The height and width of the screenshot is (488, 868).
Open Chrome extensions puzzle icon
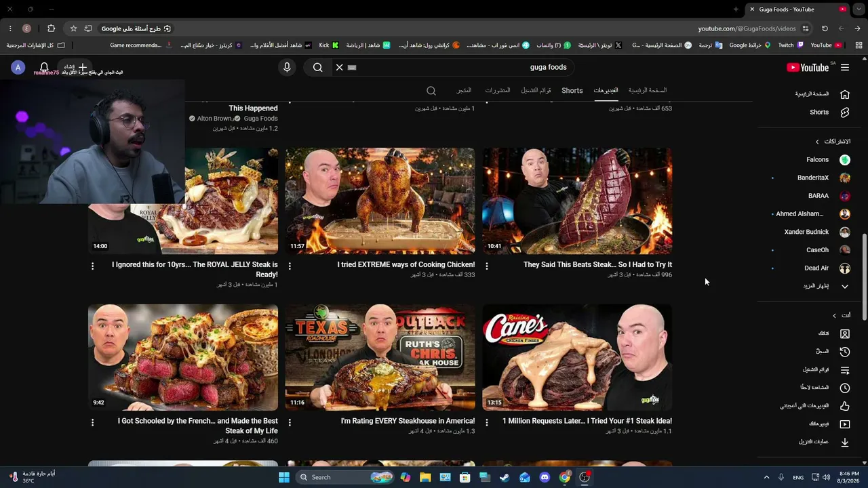click(51, 28)
